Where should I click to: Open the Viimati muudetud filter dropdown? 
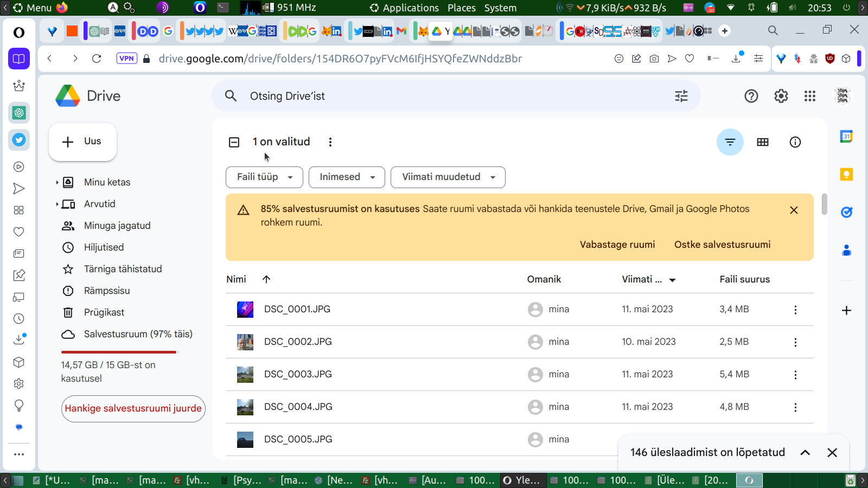[x=448, y=177]
